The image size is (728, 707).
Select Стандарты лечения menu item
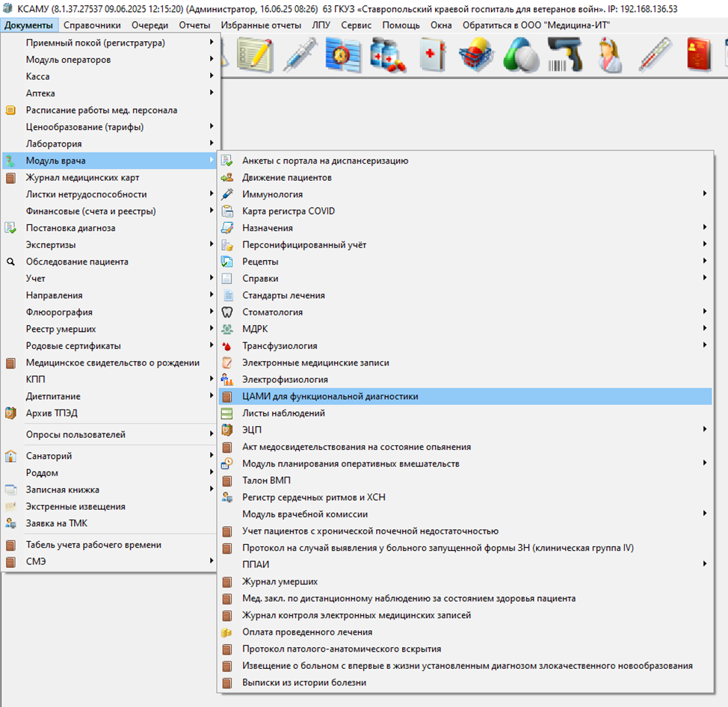pyautogui.click(x=465, y=295)
